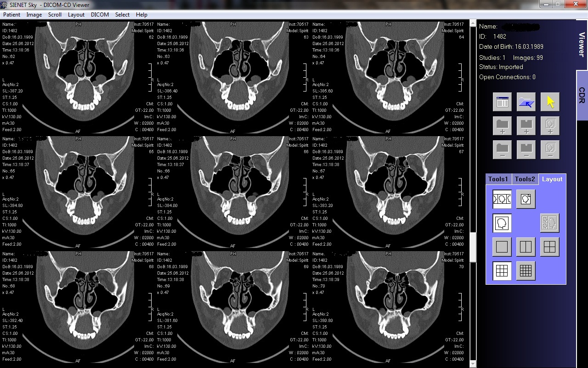
Task: Switch to the Tools1 tab
Action: coord(498,179)
